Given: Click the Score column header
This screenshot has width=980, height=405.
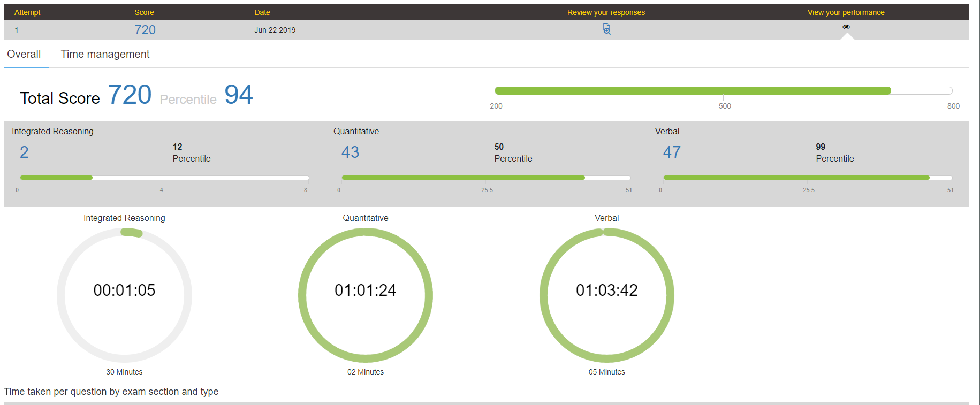Looking at the screenshot, I should pyautogui.click(x=144, y=12).
